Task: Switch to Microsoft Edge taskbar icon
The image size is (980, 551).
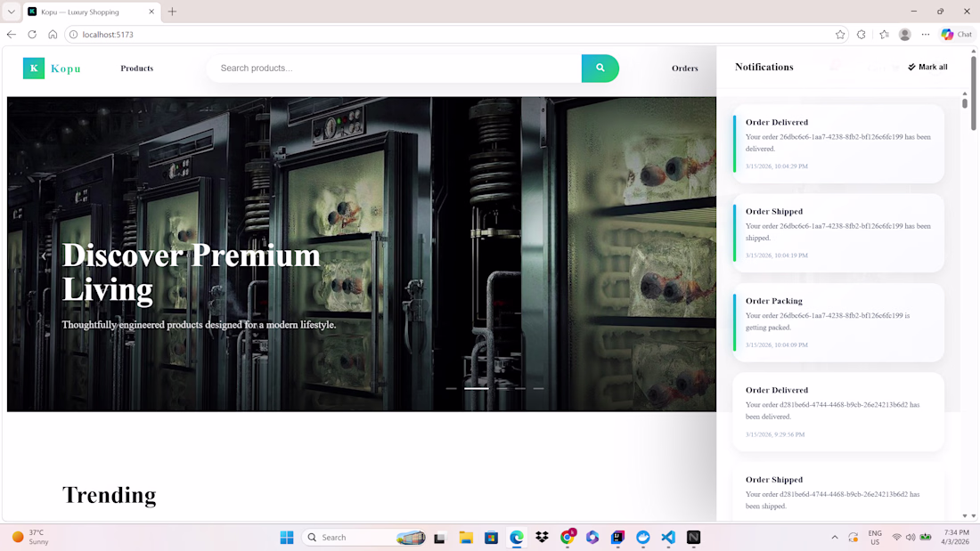Action: (x=517, y=538)
